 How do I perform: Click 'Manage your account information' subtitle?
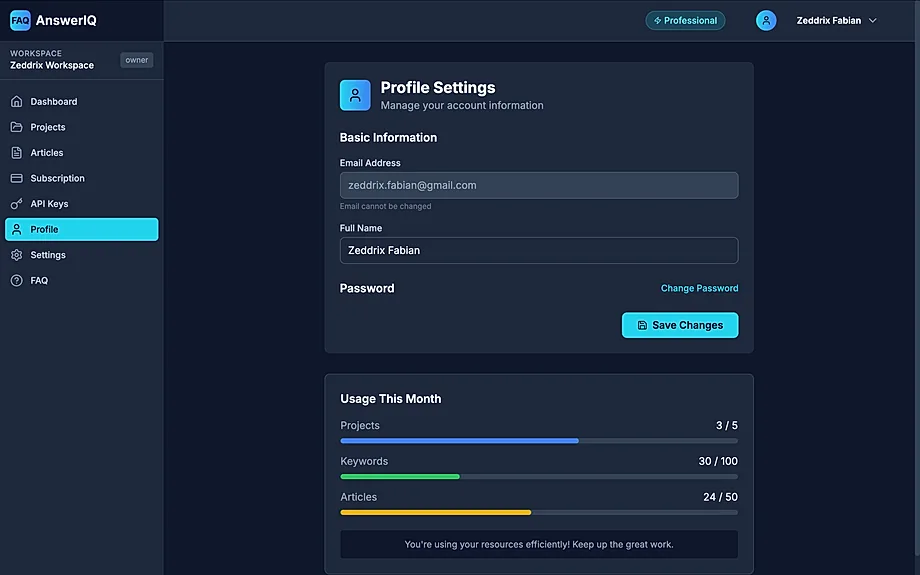point(462,106)
